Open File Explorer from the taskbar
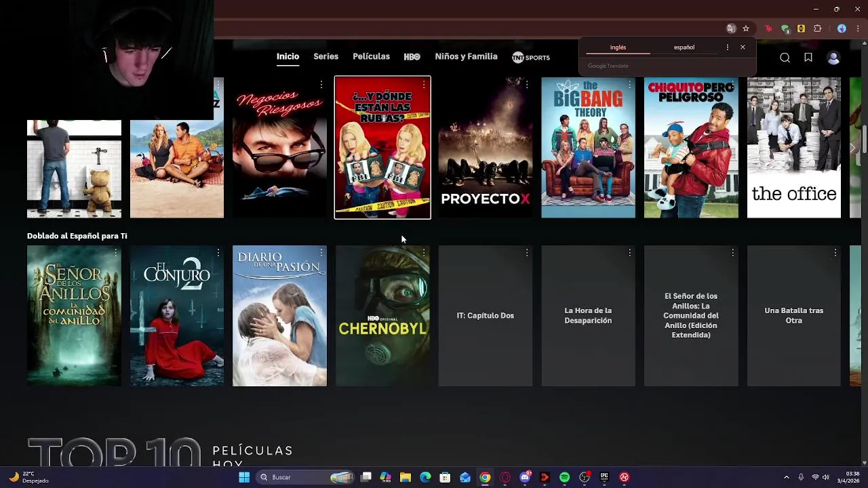This screenshot has height=488, width=868. coord(405,477)
